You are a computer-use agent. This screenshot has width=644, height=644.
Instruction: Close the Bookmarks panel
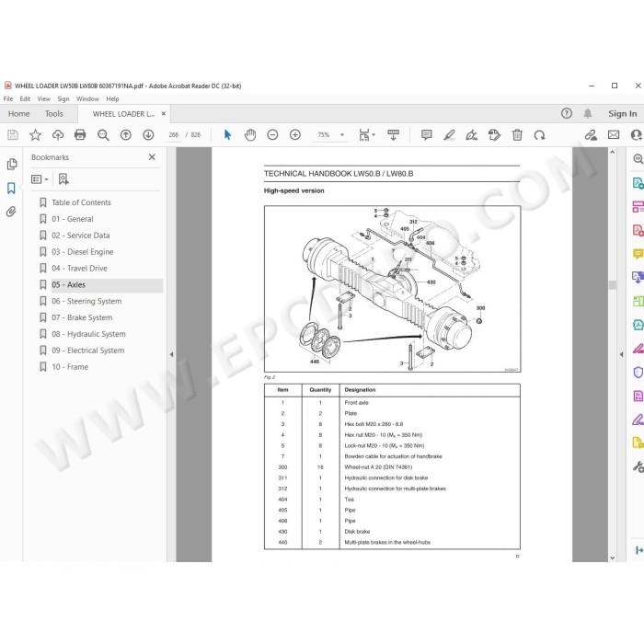[x=152, y=157]
